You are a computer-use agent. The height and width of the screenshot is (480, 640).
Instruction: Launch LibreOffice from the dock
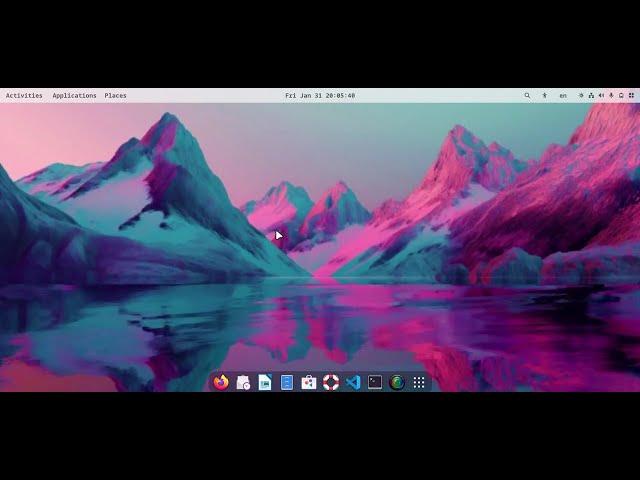(265, 382)
